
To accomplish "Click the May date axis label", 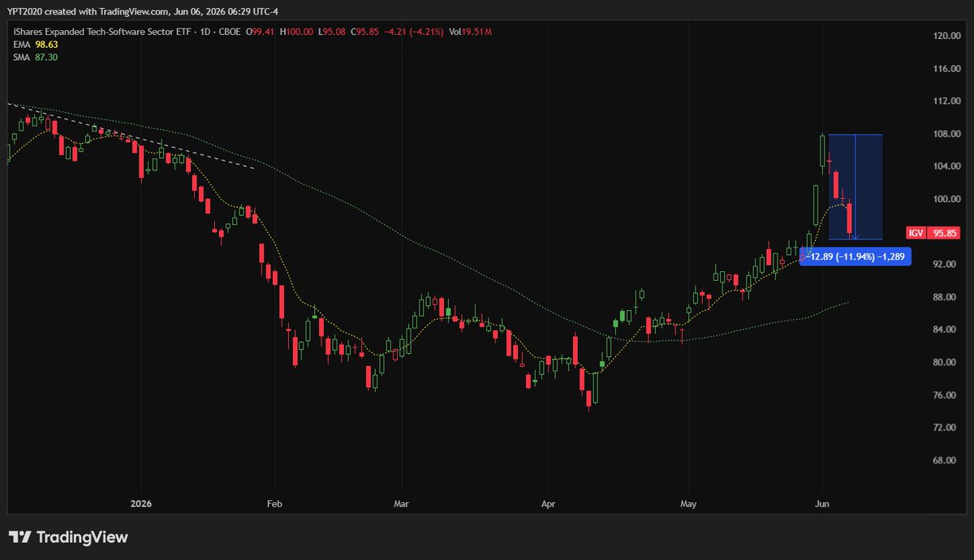I will tap(688, 503).
